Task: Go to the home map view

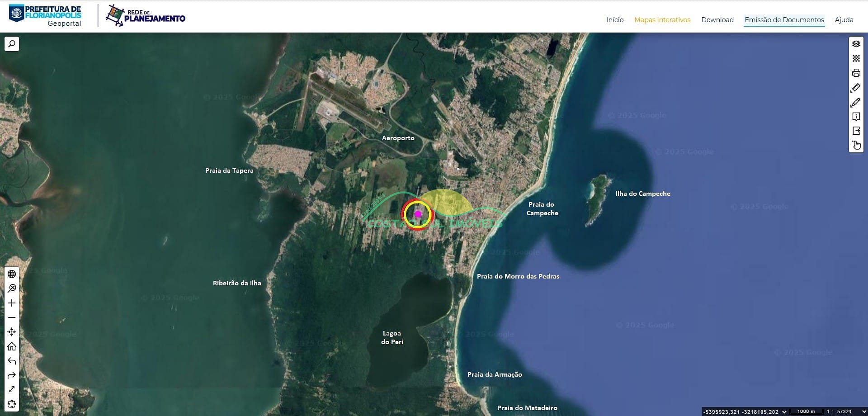Action: click(x=12, y=346)
